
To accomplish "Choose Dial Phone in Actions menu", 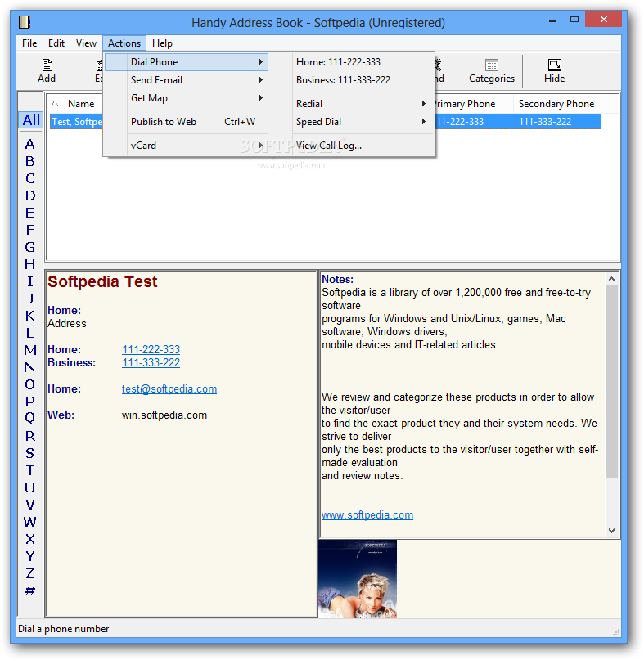I will click(186, 62).
